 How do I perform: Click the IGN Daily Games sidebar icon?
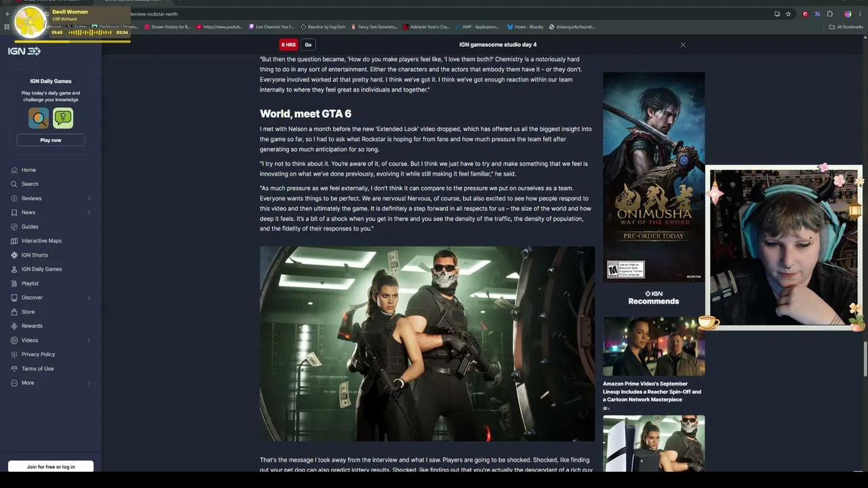point(14,269)
